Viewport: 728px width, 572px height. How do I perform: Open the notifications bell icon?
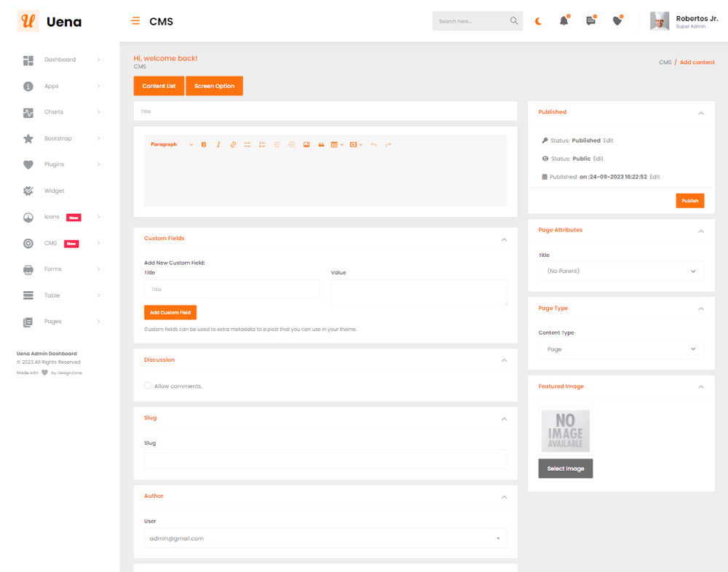pyautogui.click(x=563, y=21)
